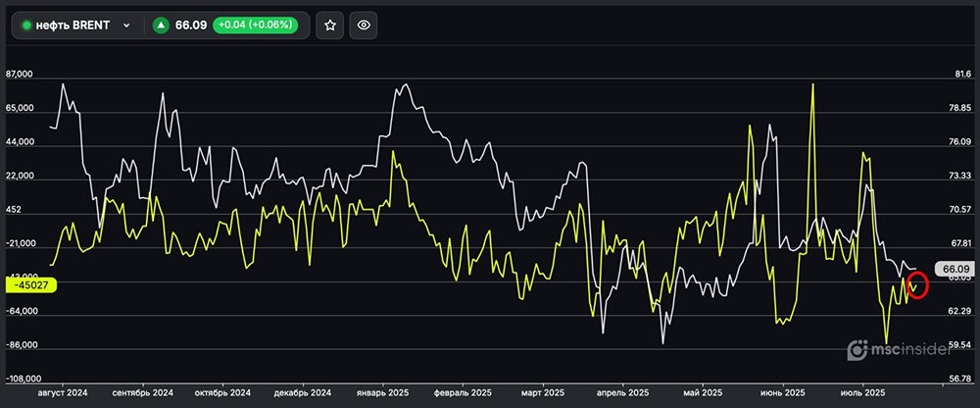Click the red circle marker on the chart
This screenshot has height=408, width=980.
918,285
